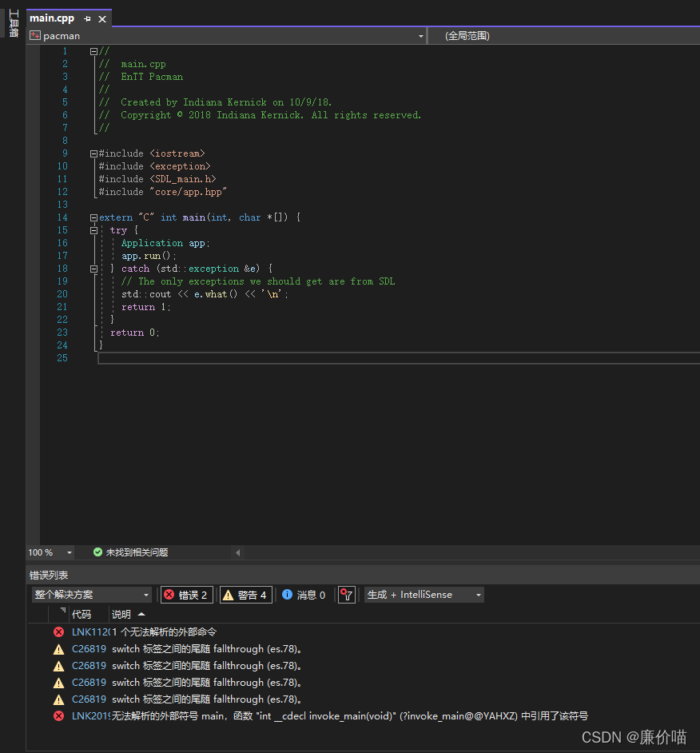This screenshot has width=700, height=753.
Task: Click on 'Application app;' code on line 16
Action: (165, 244)
